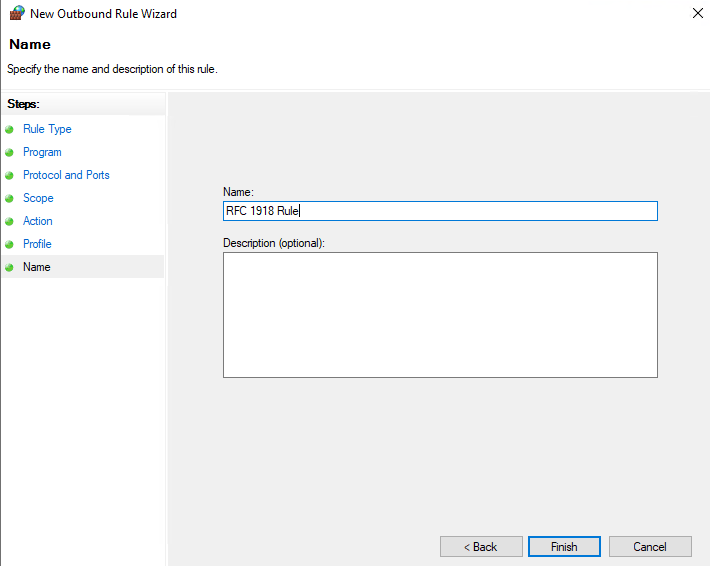Navigate to the Action step
The height and width of the screenshot is (566, 710).
click(x=38, y=221)
